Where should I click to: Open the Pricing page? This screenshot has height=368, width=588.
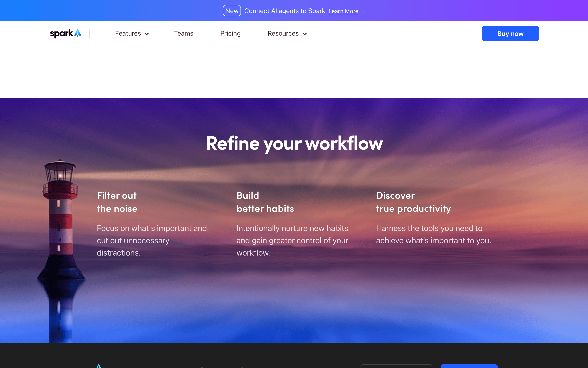(230, 33)
